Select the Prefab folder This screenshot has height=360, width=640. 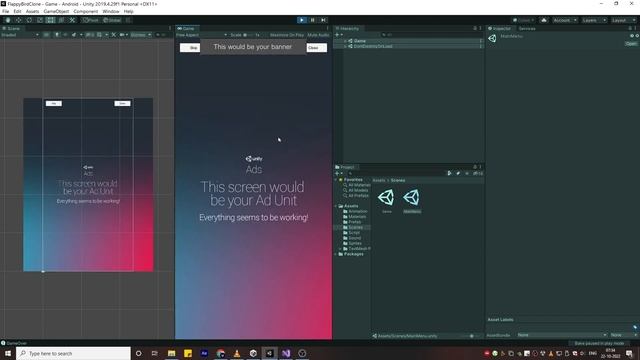[x=352, y=222]
